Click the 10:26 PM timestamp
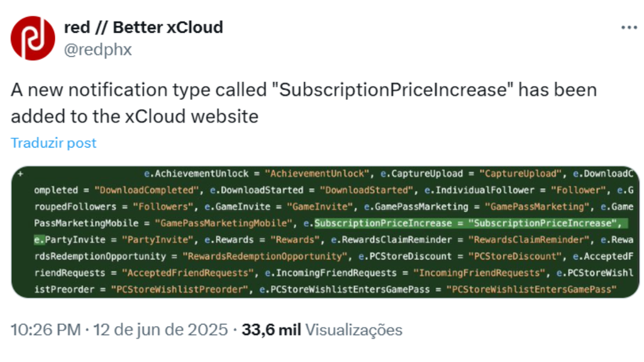 pyautogui.click(x=45, y=329)
